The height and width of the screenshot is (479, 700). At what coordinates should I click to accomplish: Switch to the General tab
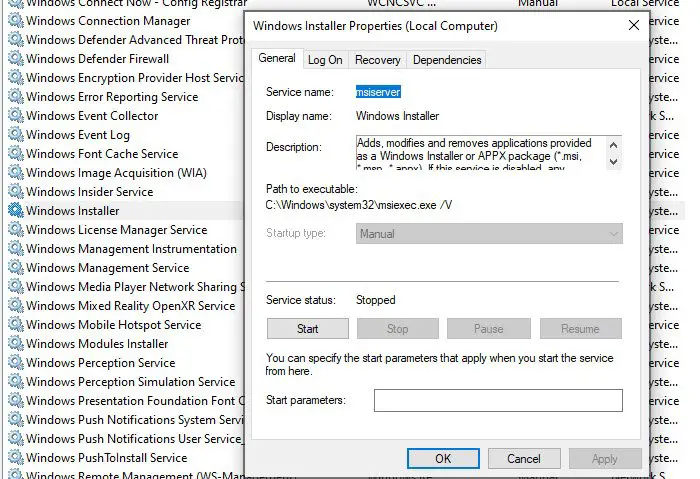(x=277, y=58)
